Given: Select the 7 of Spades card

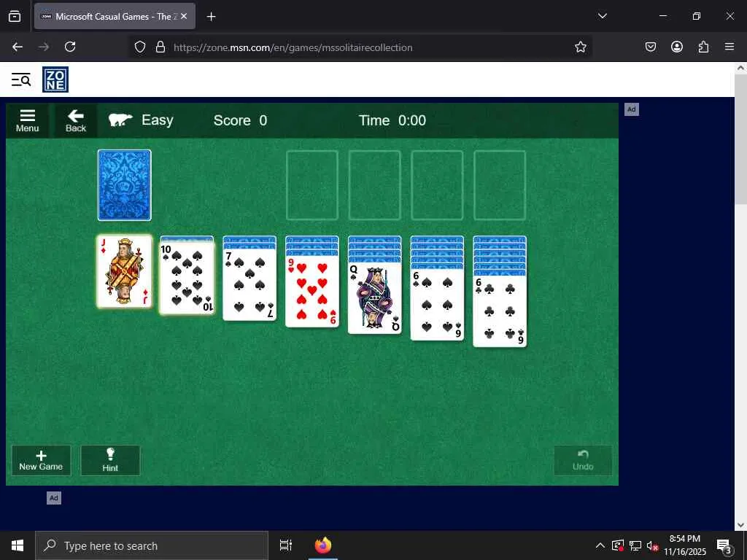Looking at the screenshot, I should (x=249, y=285).
